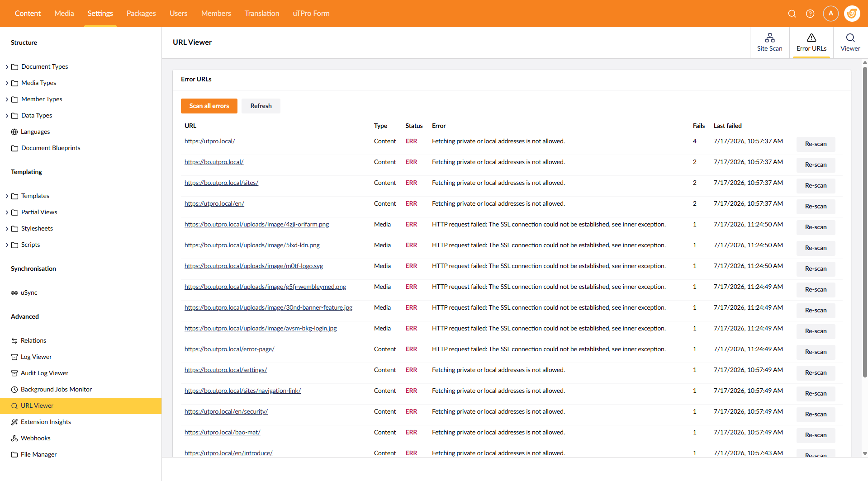Expand the Scripts tree node
This screenshot has width=868, height=481.
tap(7, 245)
